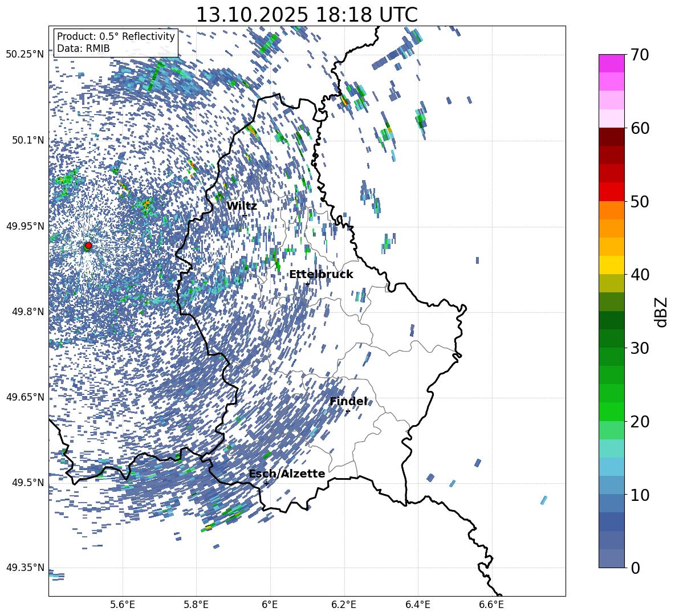Click the yellow colorbar segment above 40
The image size is (675, 616).
coord(611,266)
